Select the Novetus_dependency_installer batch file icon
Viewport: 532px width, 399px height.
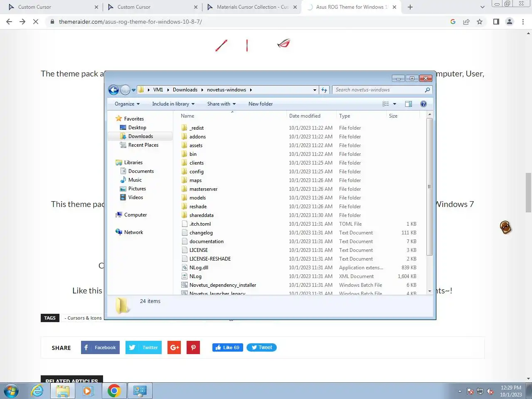pos(185,285)
